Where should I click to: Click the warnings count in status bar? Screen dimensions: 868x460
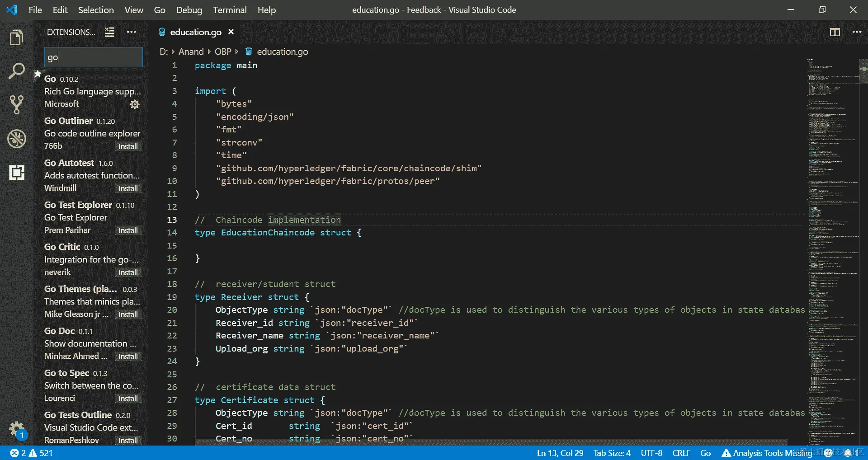(x=41, y=453)
